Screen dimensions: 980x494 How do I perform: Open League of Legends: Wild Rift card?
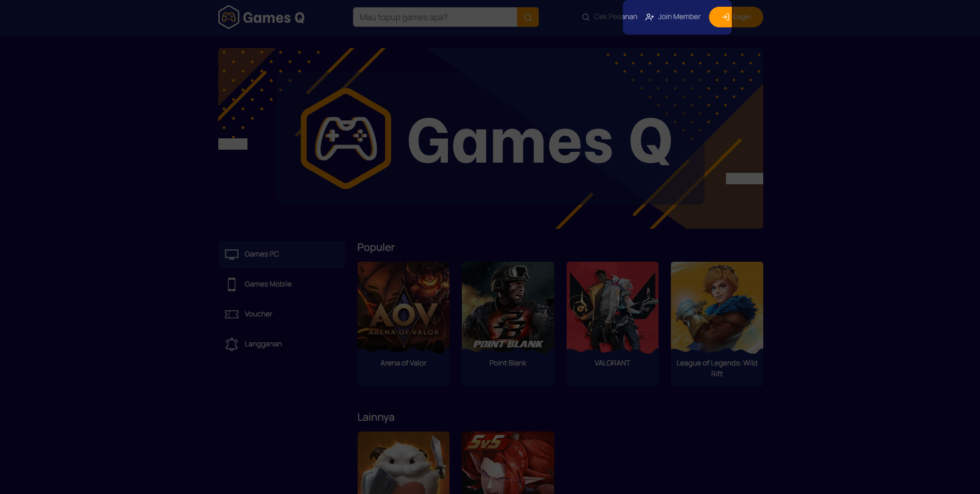717,324
